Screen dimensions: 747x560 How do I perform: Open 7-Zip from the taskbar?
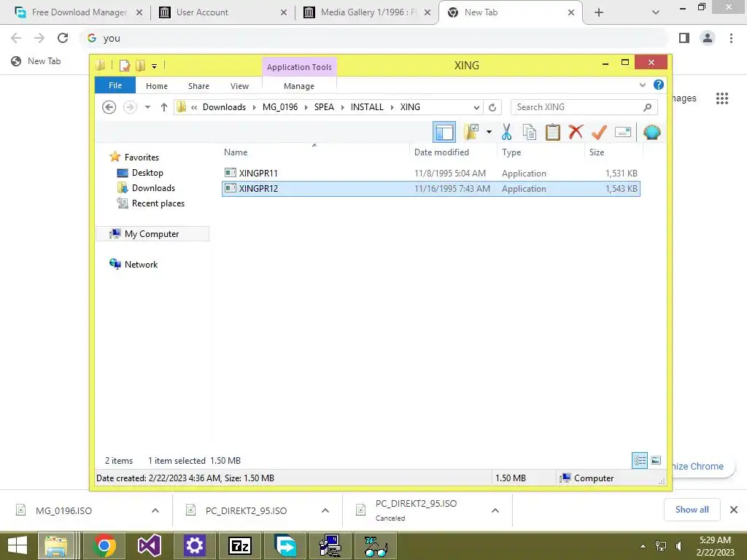tap(239, 545)
